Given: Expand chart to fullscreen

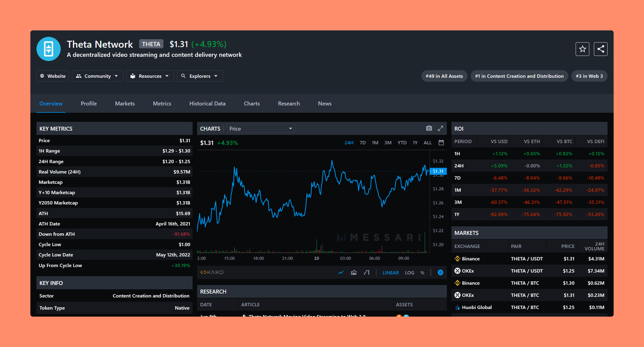Looking at the screenshot, I should coord(440,128).
